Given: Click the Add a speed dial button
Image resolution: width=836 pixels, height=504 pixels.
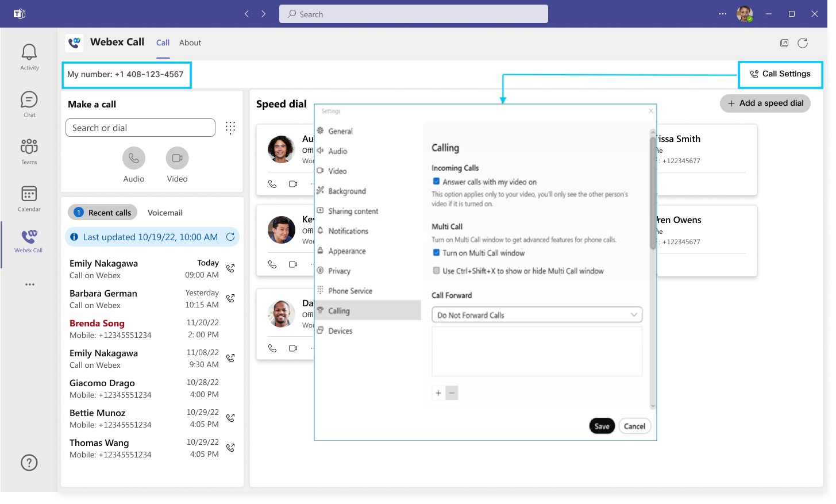Looking at the screenshot, I should coord(765,103).
